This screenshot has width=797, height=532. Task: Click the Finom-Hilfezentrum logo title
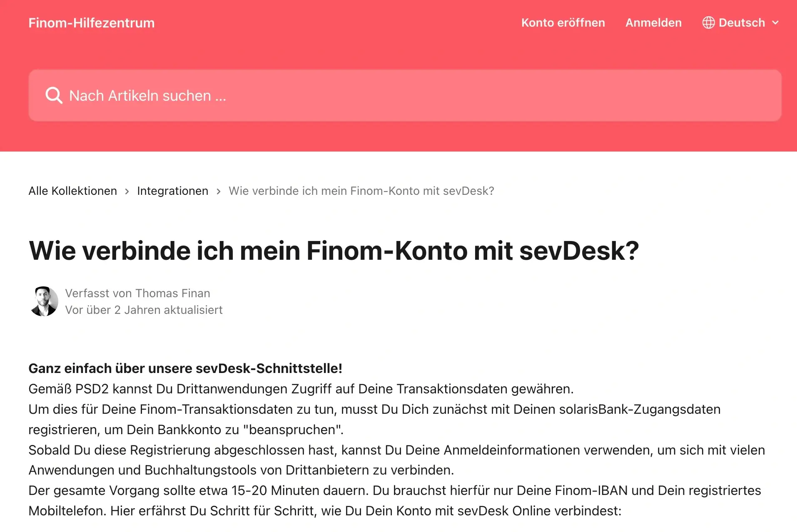pos(92,23)
